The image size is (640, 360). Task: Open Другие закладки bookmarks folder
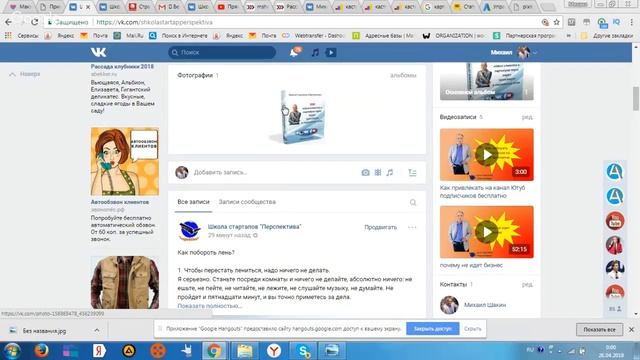608,36
